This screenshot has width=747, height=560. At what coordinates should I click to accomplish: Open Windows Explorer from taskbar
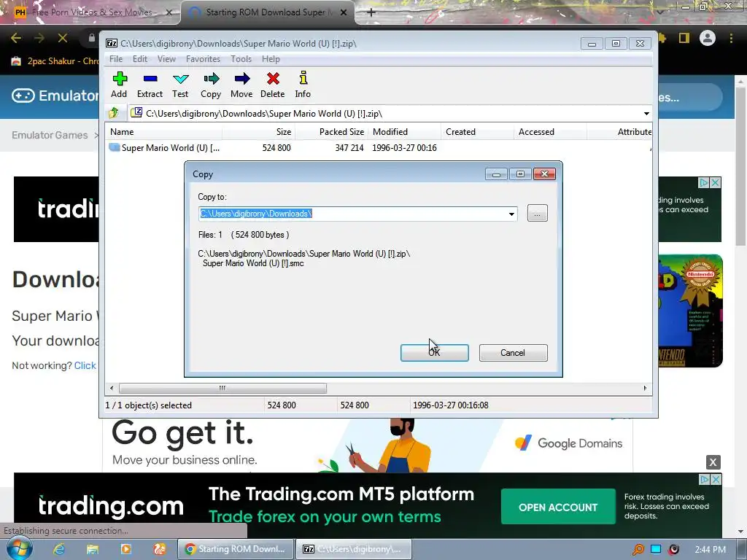(x=93, y=549)
